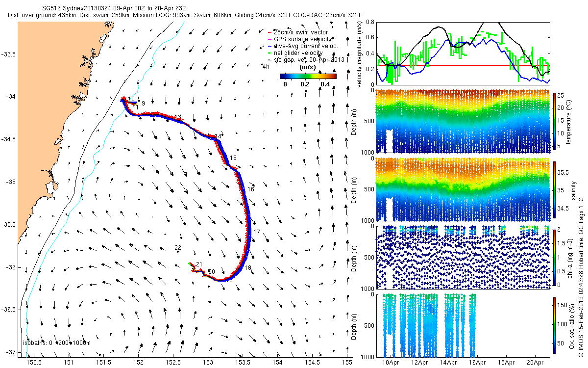
Task: Click day label '18' on the glider track
Action: pyautogui.click(x=248, y=267)
